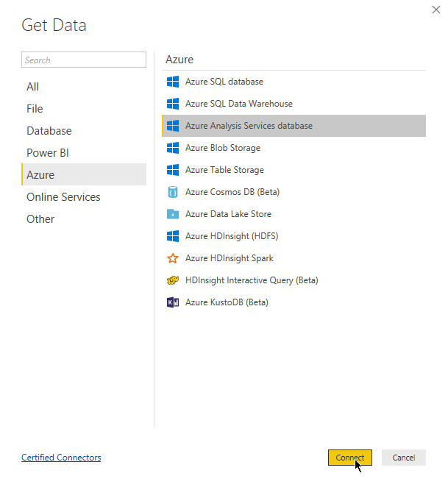
Task: Open the Certified Connectors link
Action: point(61,458)
